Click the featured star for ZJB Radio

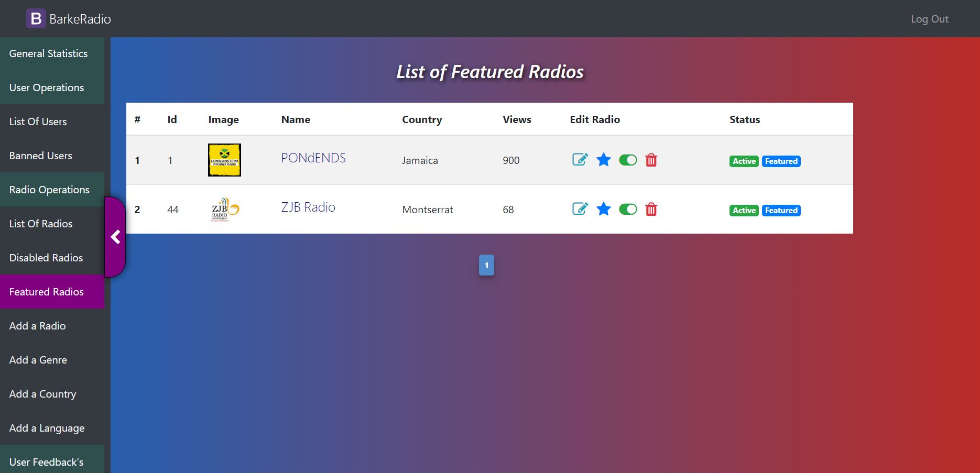click(604, 209)
